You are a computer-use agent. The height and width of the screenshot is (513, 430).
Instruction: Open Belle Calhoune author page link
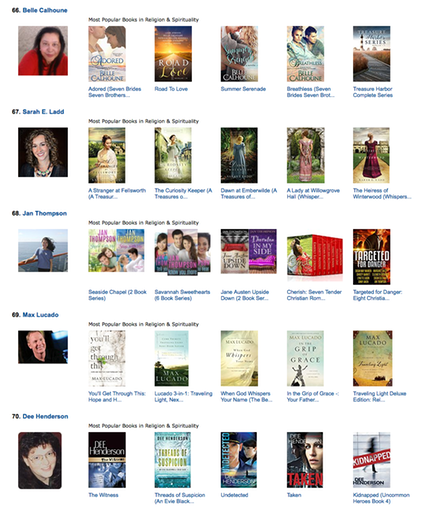coord(45,10)
